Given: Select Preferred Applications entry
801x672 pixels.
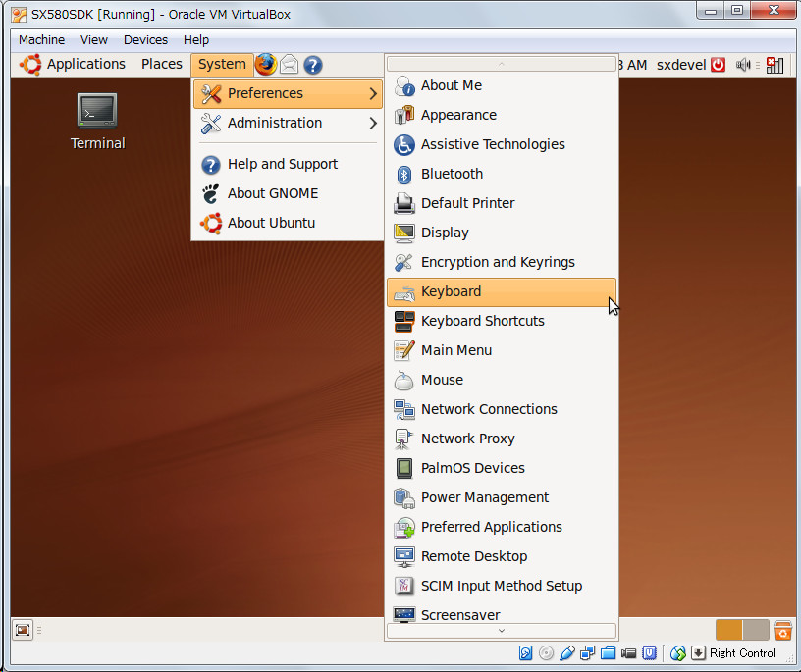Looking at the screenshot, I should (502, 528).
